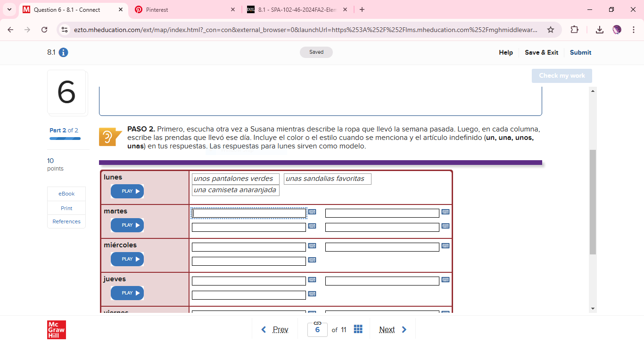
Task: Open keyboard icon for jueves right field
Action: [446, 280]
